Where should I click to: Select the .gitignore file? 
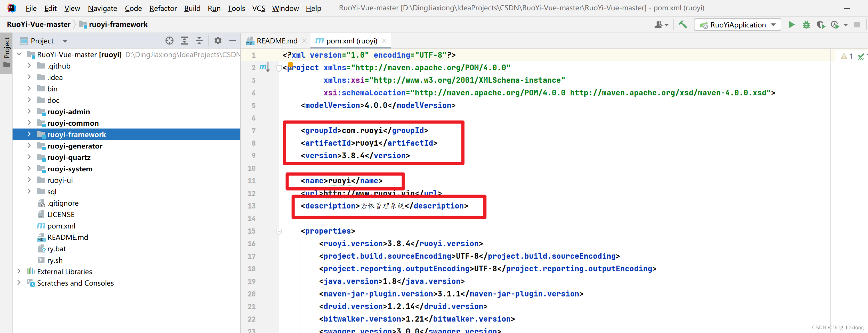(x=63, y=203)
